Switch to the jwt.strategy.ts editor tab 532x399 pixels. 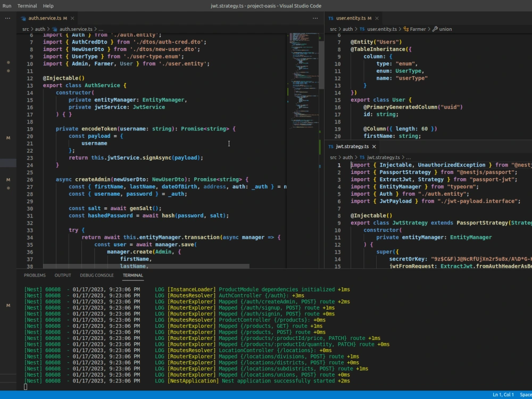(x=352, y=147)
